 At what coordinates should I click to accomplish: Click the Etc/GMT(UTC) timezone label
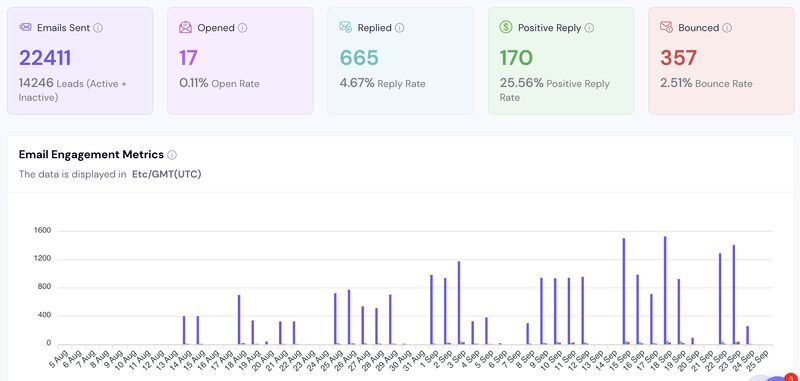(166, 174)
